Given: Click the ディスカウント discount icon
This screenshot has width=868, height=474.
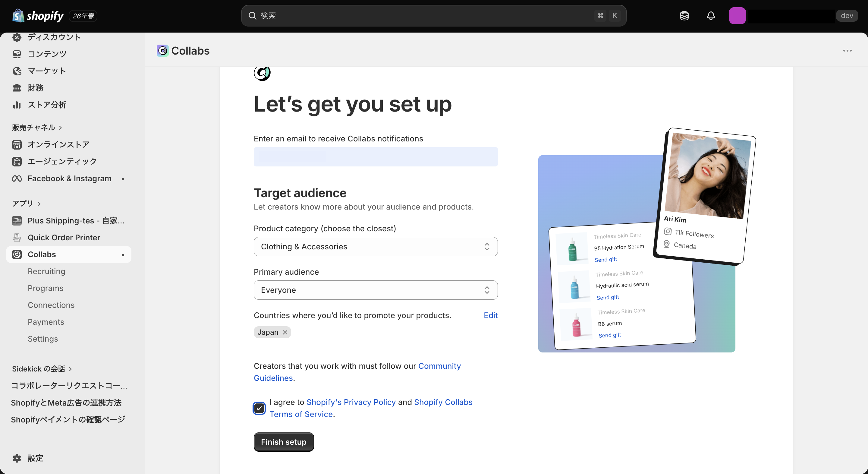Looking at the screenshot, I should 17,37.
